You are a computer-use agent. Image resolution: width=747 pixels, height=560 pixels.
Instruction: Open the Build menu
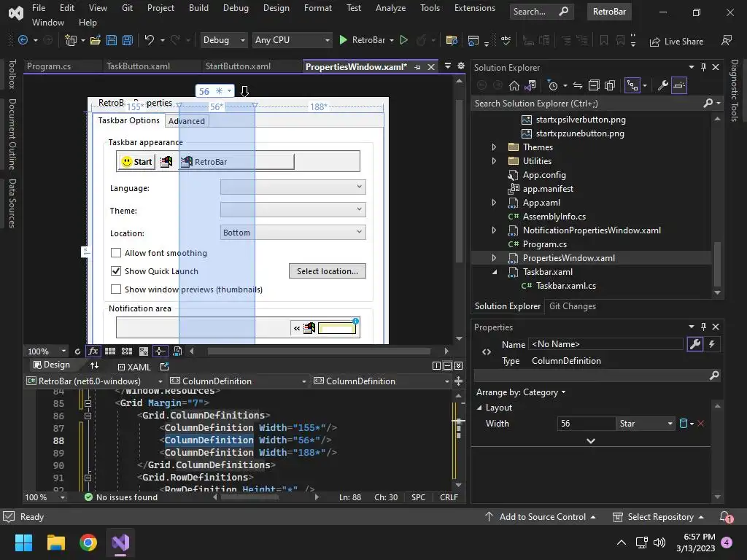[198, 8]
